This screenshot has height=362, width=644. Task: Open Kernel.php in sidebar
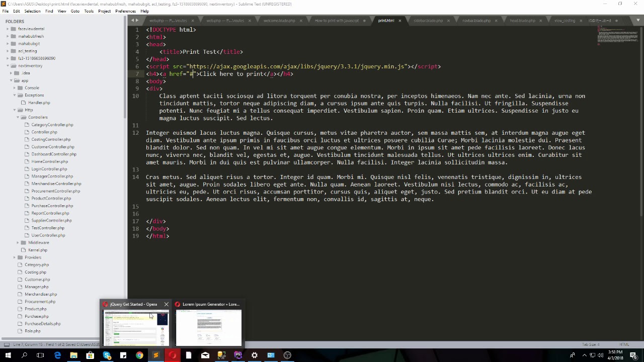(38, 250)
